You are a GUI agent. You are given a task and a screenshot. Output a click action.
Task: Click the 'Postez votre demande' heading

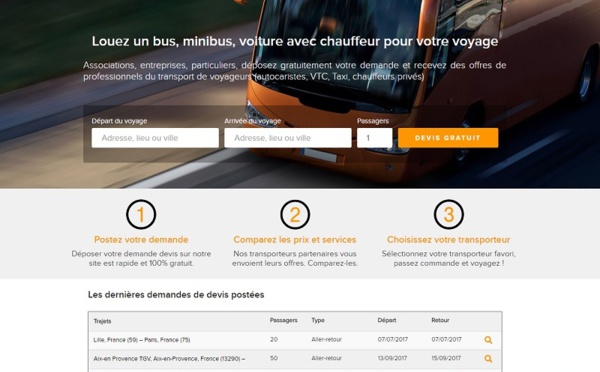click(141, 240)
